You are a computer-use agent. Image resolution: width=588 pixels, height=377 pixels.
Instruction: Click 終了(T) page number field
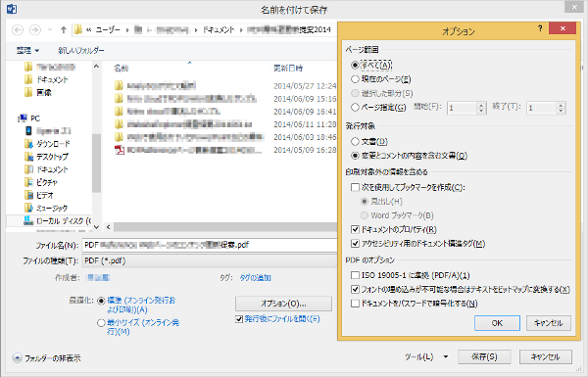[542, 108]
